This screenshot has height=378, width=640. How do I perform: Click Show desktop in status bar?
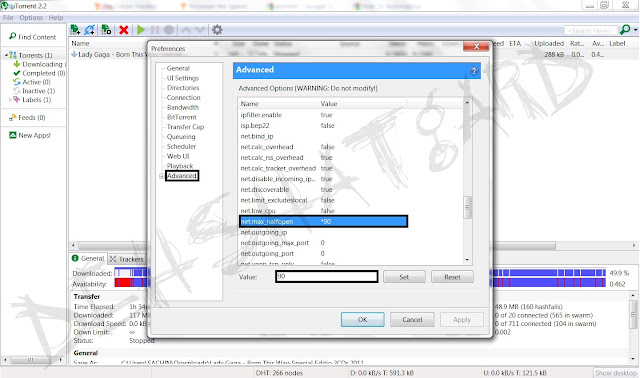616,373
